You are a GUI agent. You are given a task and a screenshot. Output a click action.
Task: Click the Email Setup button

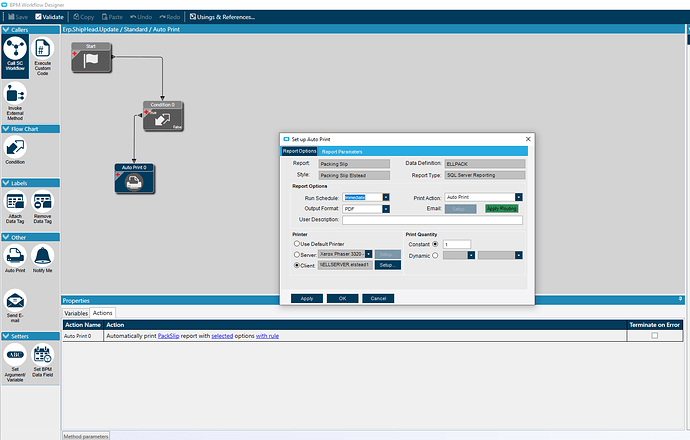coord(460,209)
